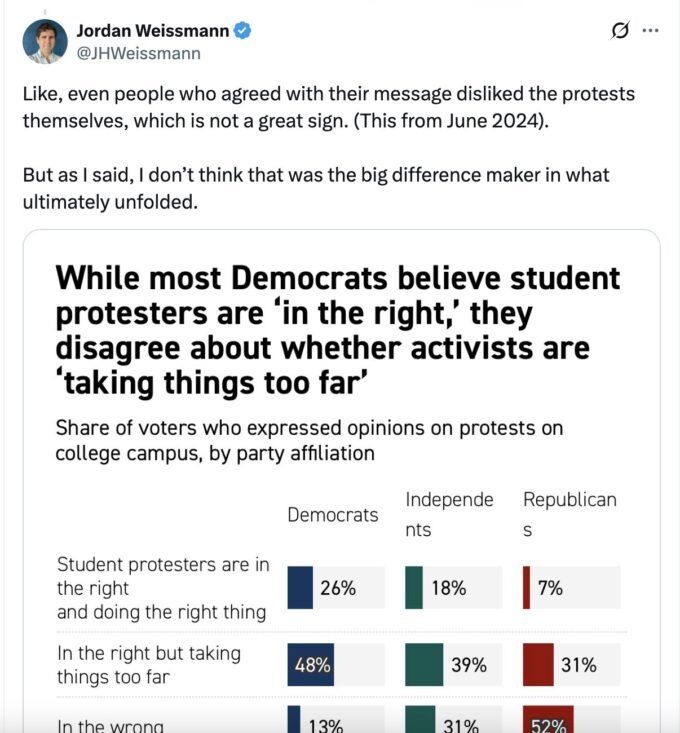Open the three-dot more options menu
Viewport: 680px width, 733px height.
coord(651,31)
